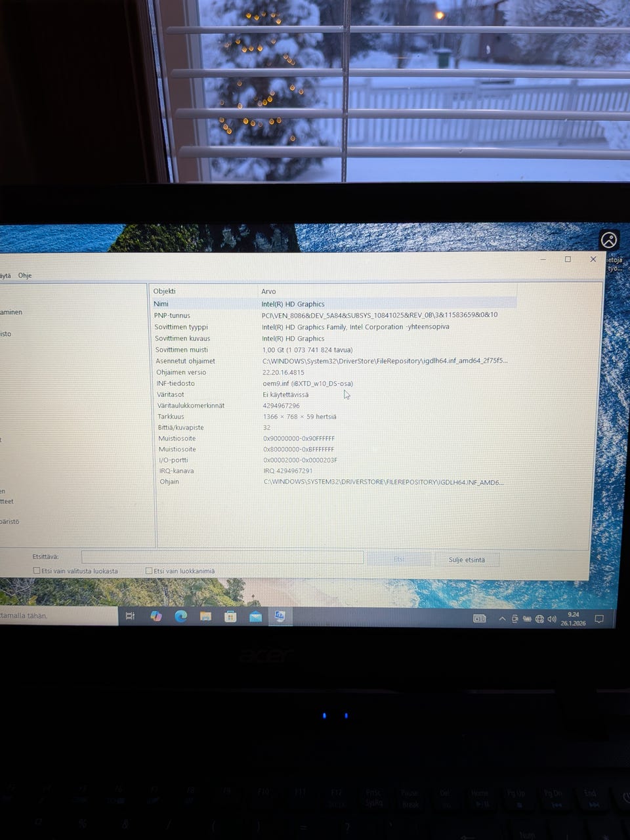Click the Spotlight picture info desktop icon
630x840 pixels.
coord(610,240)
